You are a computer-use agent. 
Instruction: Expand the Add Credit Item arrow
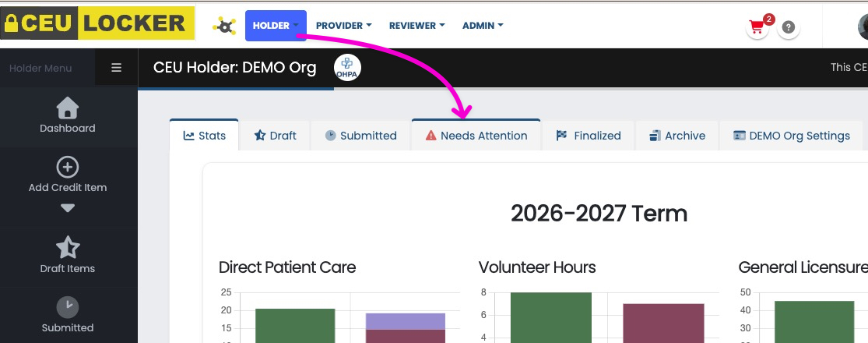(x=68, y=208)
